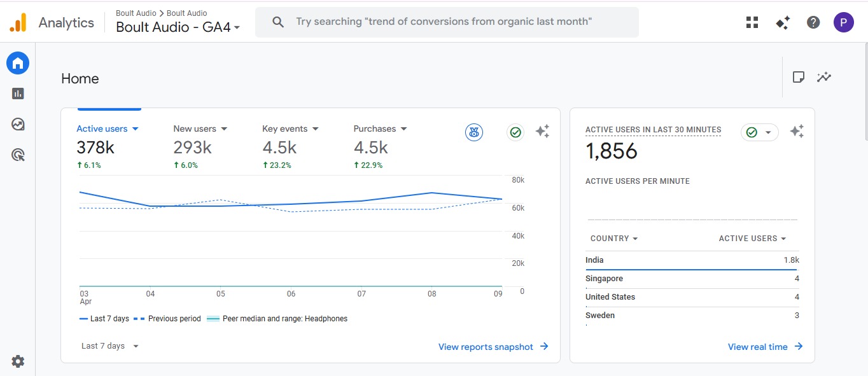Open the COUNTRY dimension dropdown
The height and width of the screenshot is (376, 868).
click(x=614, y=239)
